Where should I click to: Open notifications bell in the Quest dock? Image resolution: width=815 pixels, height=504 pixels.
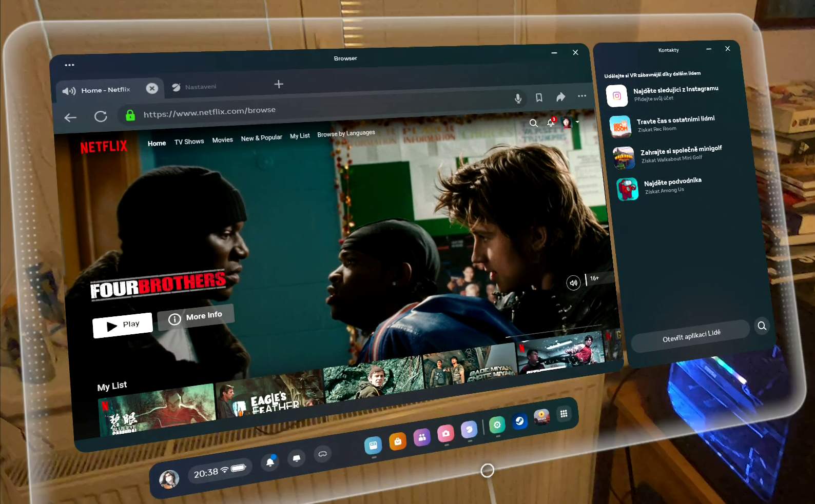pyautogui.click(x=270, y=462)
